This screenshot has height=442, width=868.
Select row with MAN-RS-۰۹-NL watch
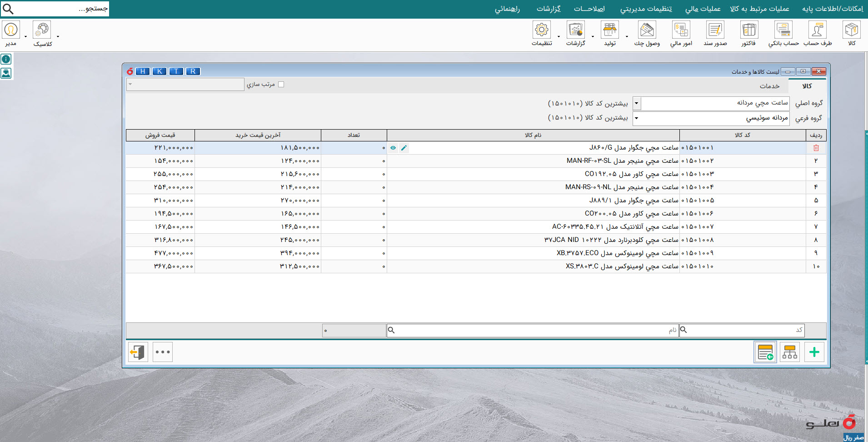tap(476, 187)
